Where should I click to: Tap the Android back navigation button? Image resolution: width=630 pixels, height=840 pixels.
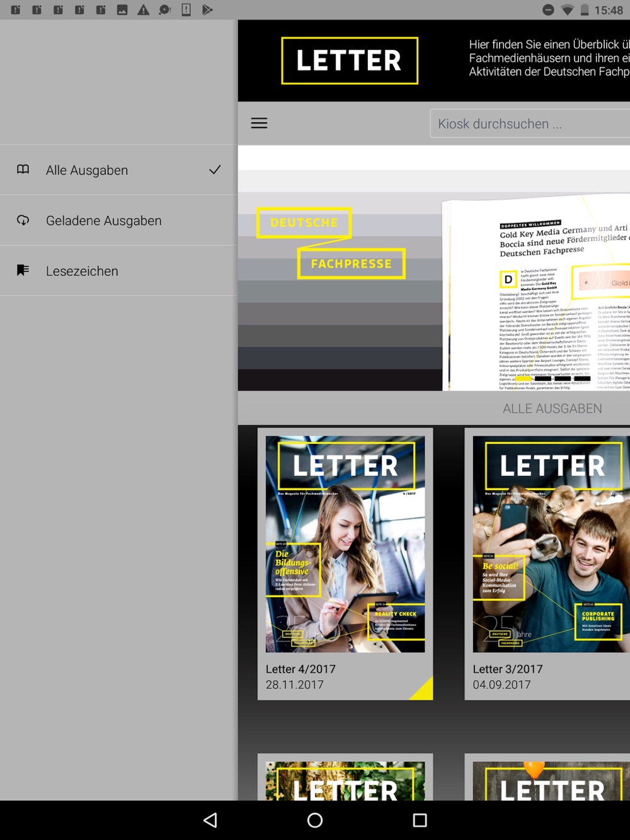pyautogui.click(x=210, y=820)
